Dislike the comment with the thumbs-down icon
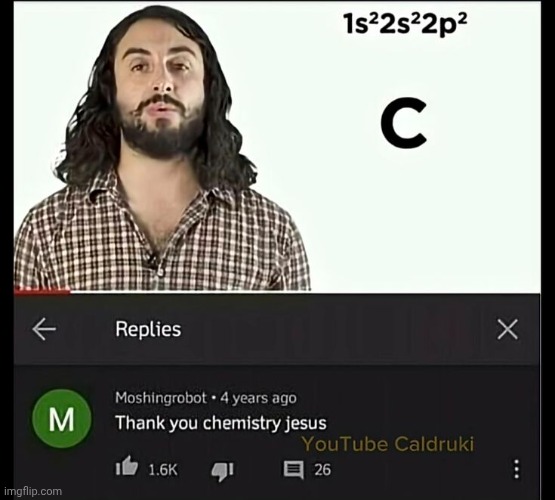Image resolution: width=555 pixels, height=500 pixels. pos(222,471)
